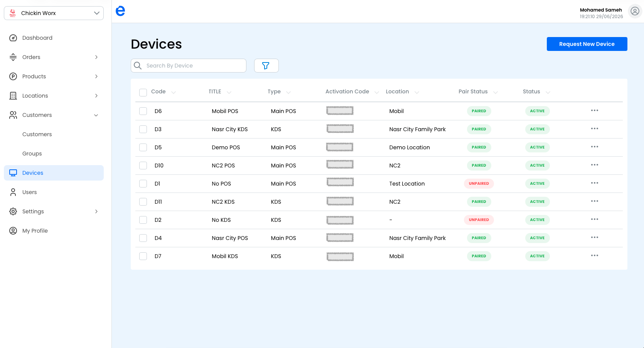Sort by Pair Status column chevron

click(x=496, y=92)
